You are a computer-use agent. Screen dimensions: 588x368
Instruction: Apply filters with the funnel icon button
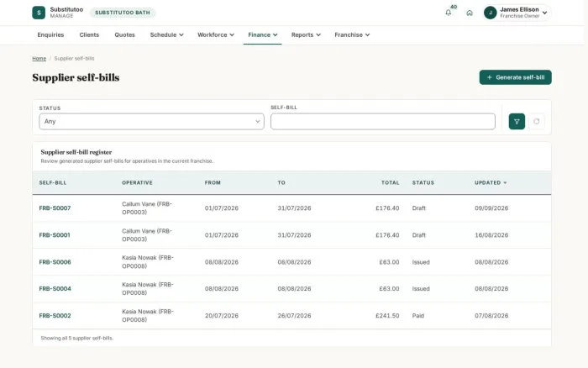[x=517, y=122]
